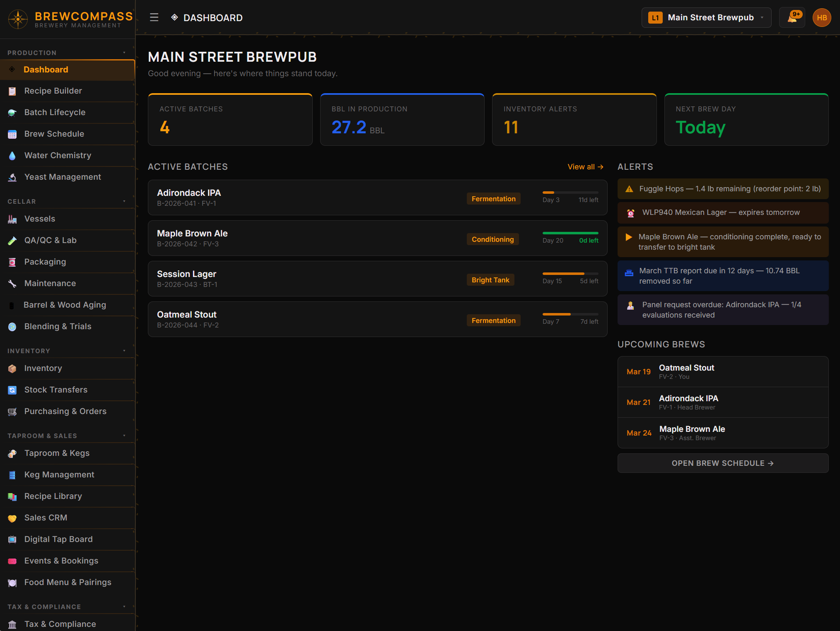Toggle the hamburger sidebar menu
This screenshot has height=631, width=840.
click(x=154, y=17)
